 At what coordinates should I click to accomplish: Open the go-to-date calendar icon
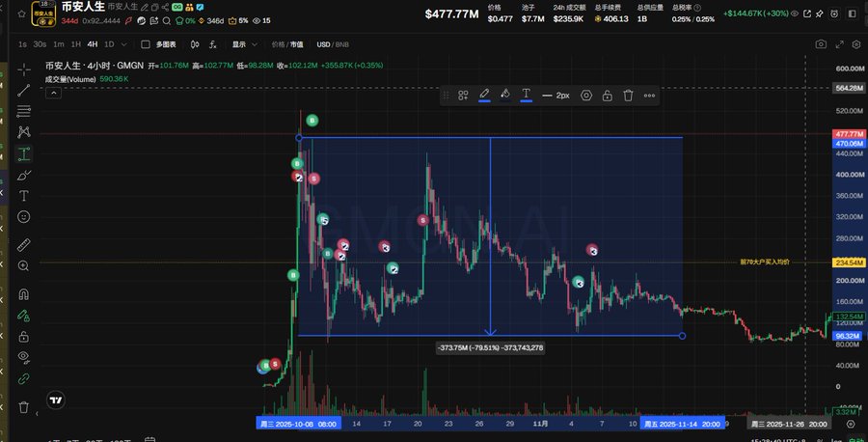pos(150,440)
